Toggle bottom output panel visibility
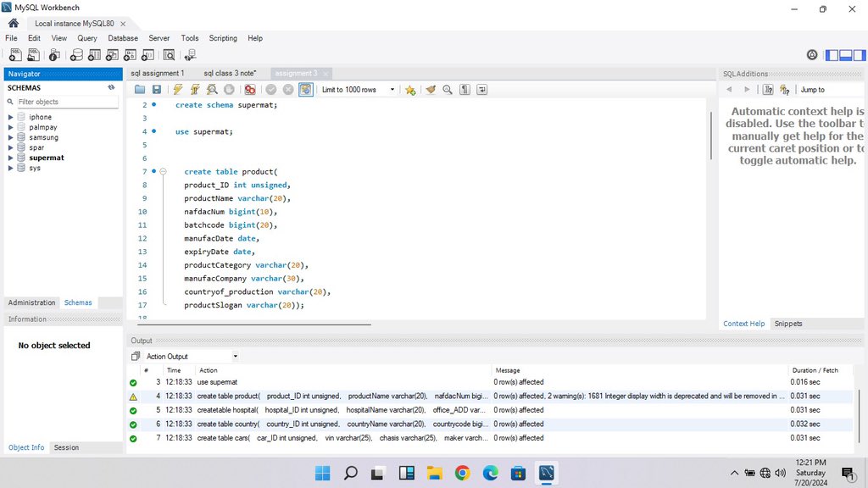 click(845, 55)
